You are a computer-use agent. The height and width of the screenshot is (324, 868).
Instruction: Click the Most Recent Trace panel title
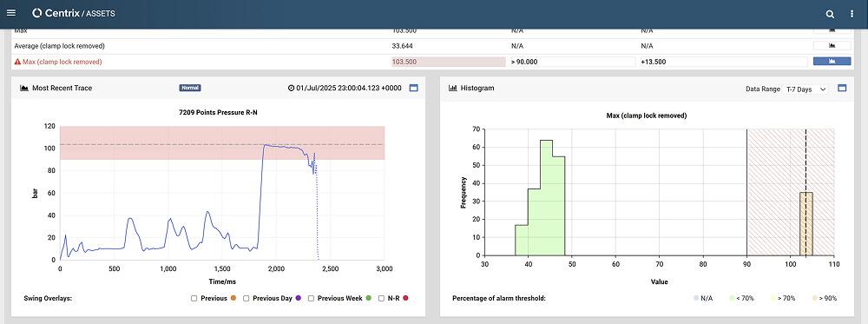pyautogui.click(x=62, y=88)
